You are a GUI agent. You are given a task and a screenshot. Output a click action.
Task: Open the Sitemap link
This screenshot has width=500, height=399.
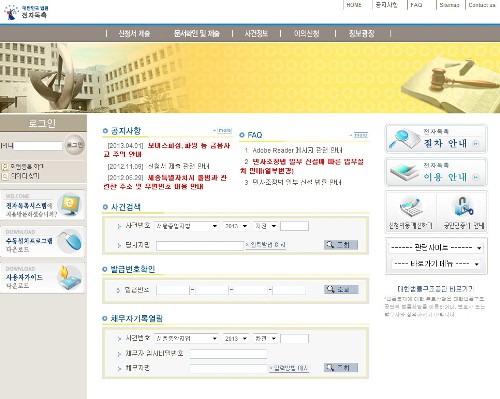[x=449, y=5]
